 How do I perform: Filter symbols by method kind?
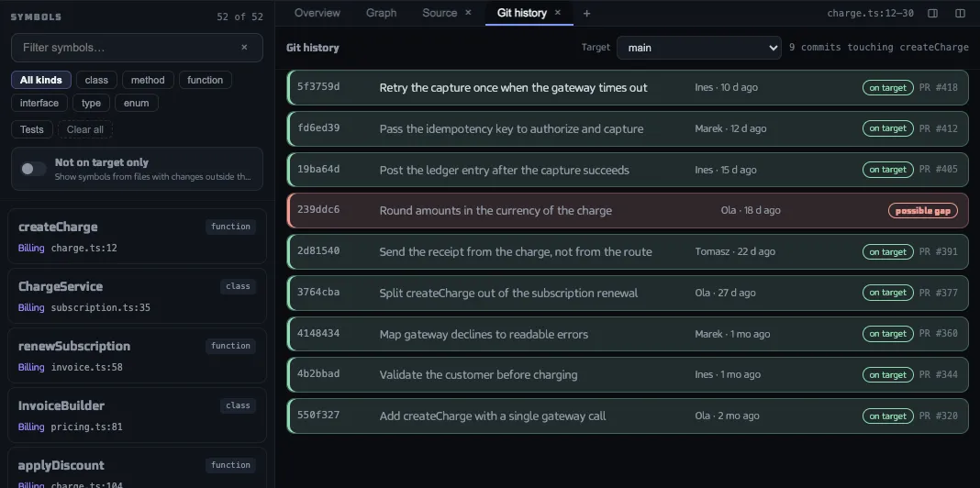(x=148, y=80)
